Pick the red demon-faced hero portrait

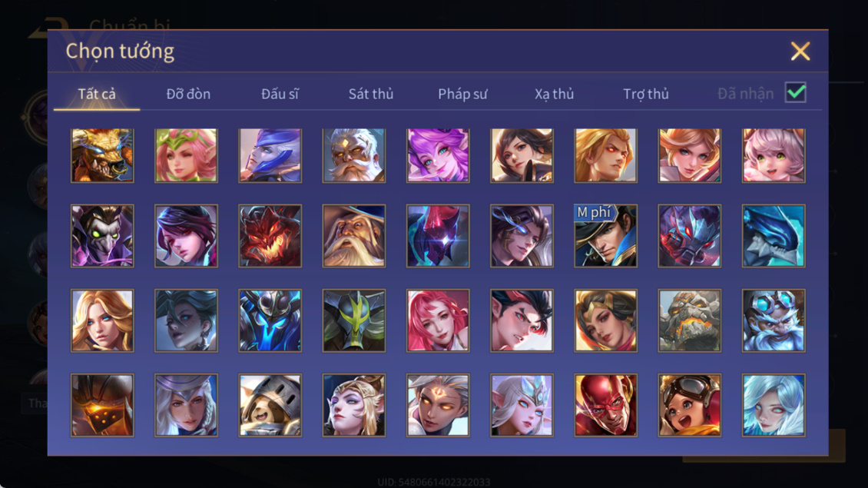pos(270,236)
